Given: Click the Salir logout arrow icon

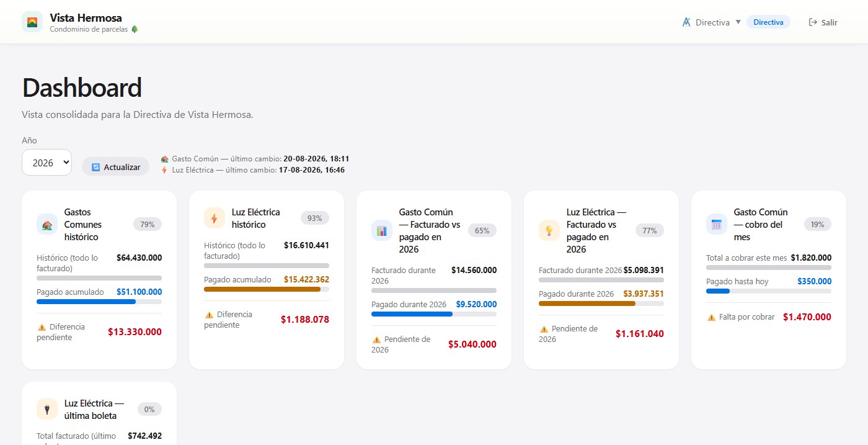Looking at the screenshot, I should 813,22.
